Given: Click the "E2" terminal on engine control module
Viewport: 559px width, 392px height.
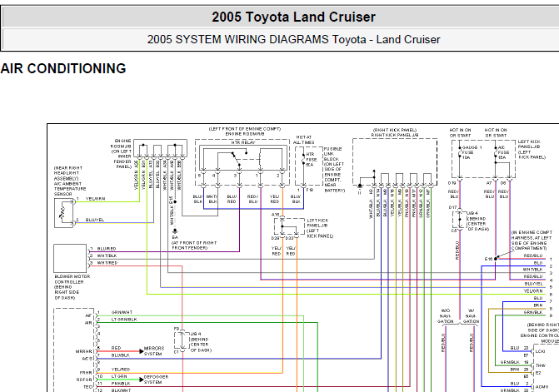Looking at the screenshot, I should 538,373.
